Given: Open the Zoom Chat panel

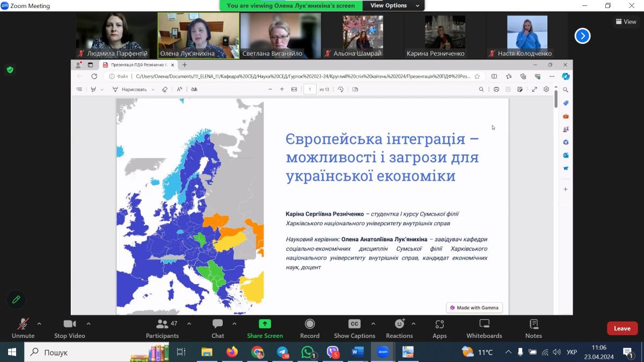Looking at the screenshot, I should 217,328.
